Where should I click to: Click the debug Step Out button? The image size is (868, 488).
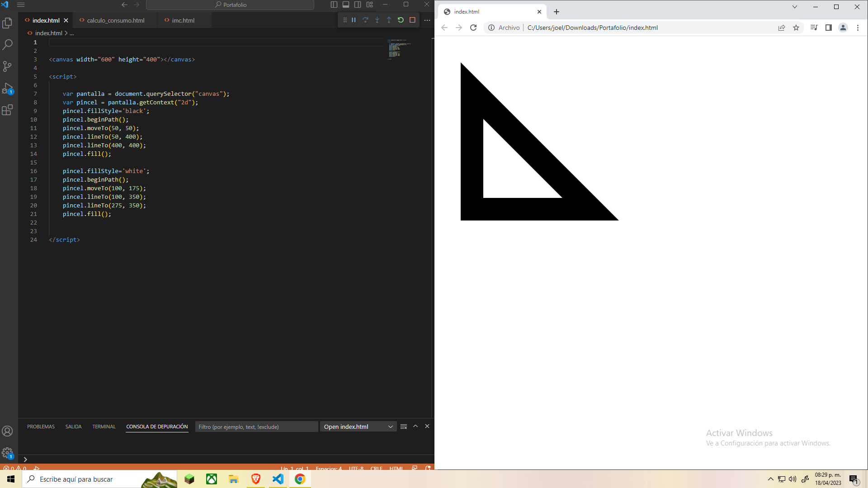389,20
